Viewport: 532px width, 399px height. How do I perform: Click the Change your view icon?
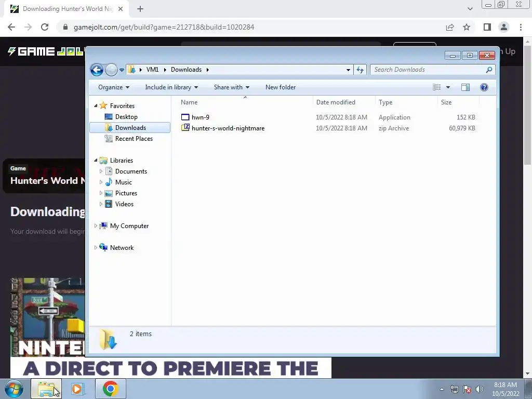point(436,87)
